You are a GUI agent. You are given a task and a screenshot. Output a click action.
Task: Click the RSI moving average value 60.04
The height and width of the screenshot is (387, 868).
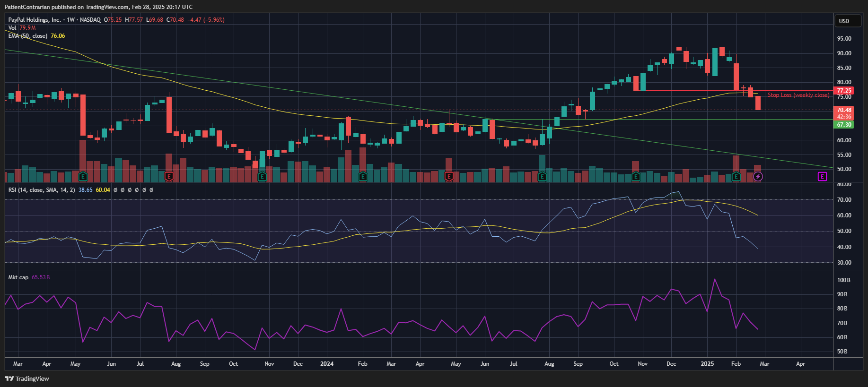click(x=103, y=190)
